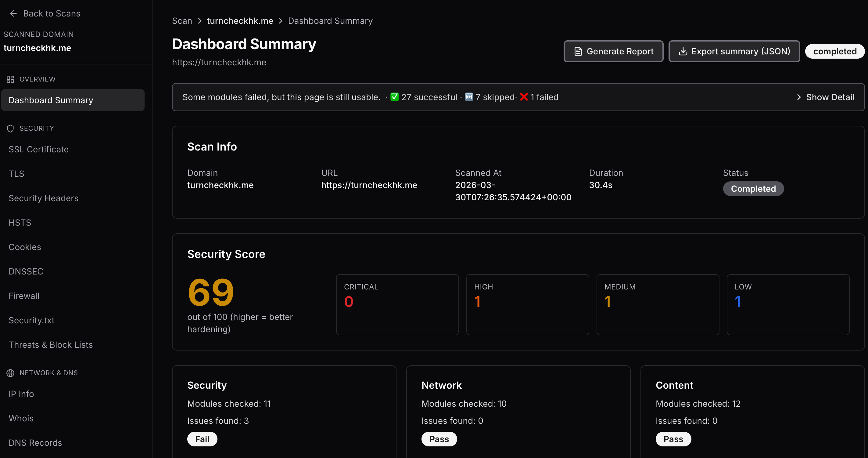Screen dimensions: 868x458
Task: Click the green checkmark beside 27 successful
Action: coord(395,97)
